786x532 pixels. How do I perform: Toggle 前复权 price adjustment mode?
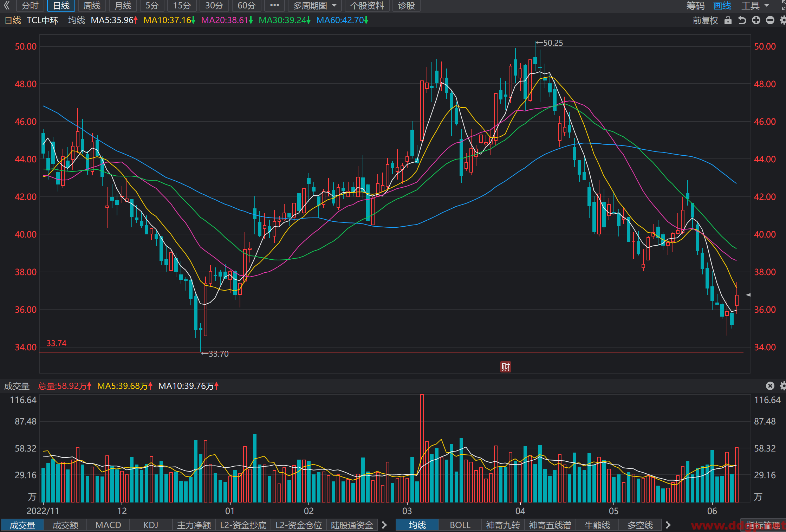[706, 20]
